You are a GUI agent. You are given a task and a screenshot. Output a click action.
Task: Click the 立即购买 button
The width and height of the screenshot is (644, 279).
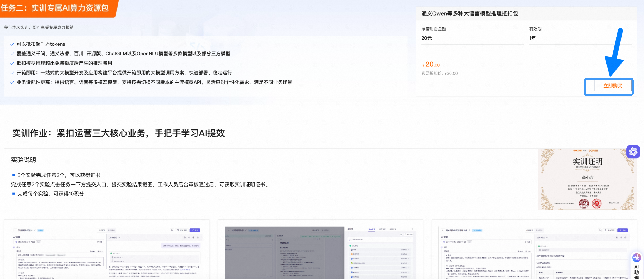click(x=613, y=86)
